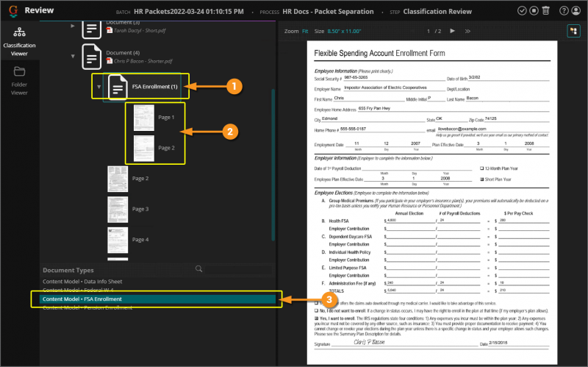Click the complete task checkmark icon
This screenshot has height=367, width=588.
pos(521,10)
